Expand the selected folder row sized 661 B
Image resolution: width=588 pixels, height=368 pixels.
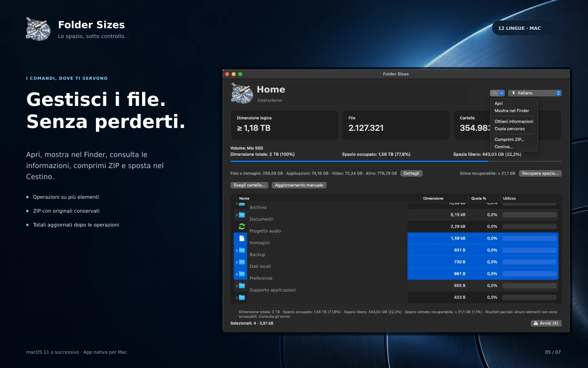[x=236, y=274]
